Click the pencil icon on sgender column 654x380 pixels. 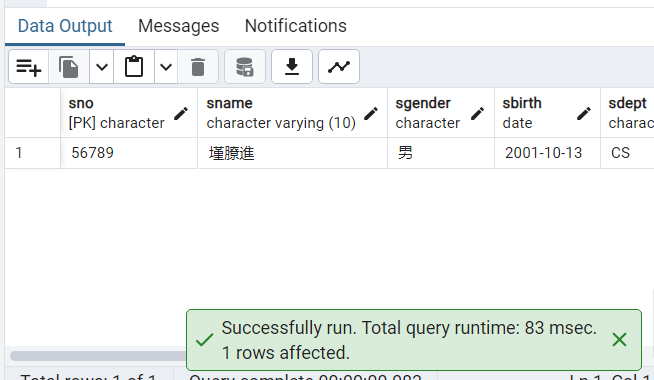coord(478,113)
